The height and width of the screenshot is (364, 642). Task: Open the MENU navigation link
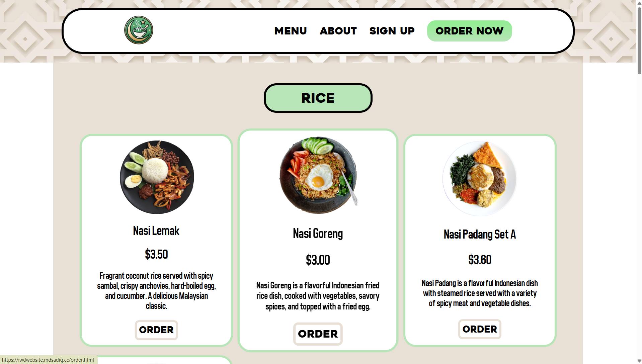click(x=291, y=31)
